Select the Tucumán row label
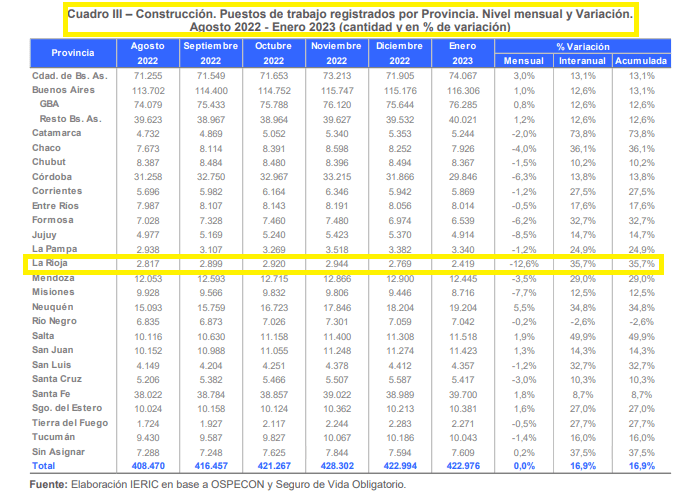 click(53, 437)
